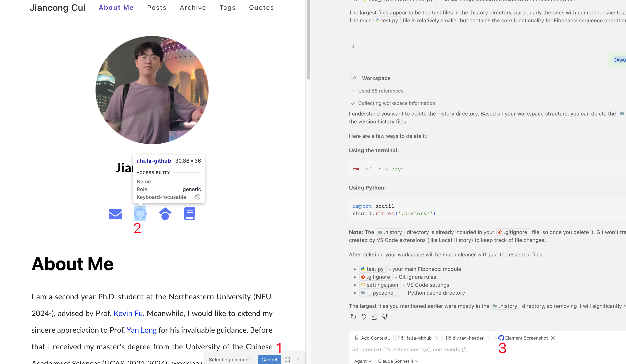Click the thumbs down feedback icon
Screen dimensions: 626x364
(385, 317)
